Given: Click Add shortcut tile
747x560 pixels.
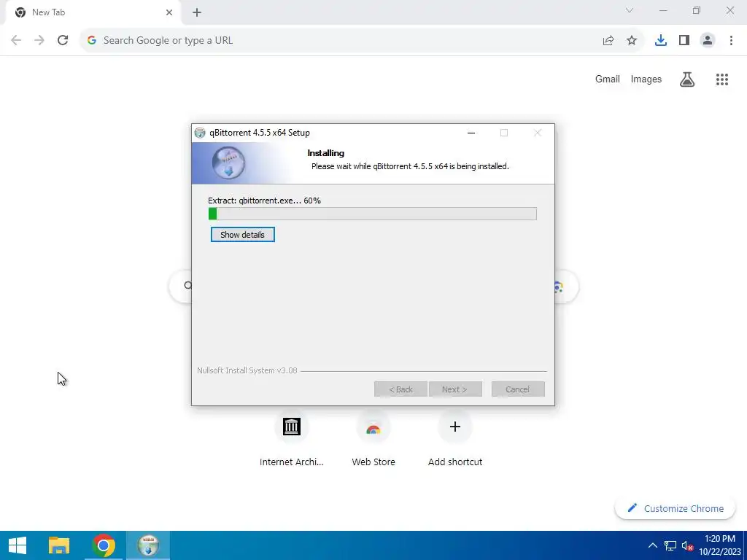Looking at the screenshot, I should 455,440.
